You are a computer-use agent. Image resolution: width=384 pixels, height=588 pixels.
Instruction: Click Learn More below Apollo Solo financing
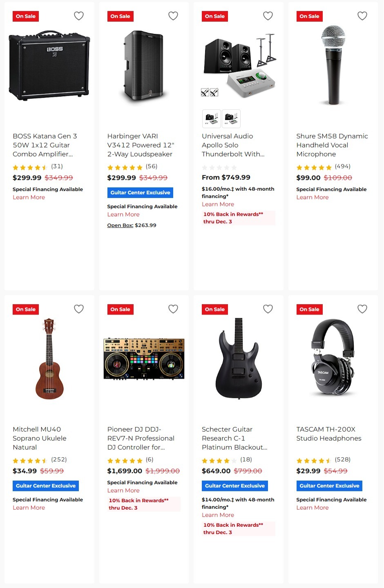(x=218, y=204)
